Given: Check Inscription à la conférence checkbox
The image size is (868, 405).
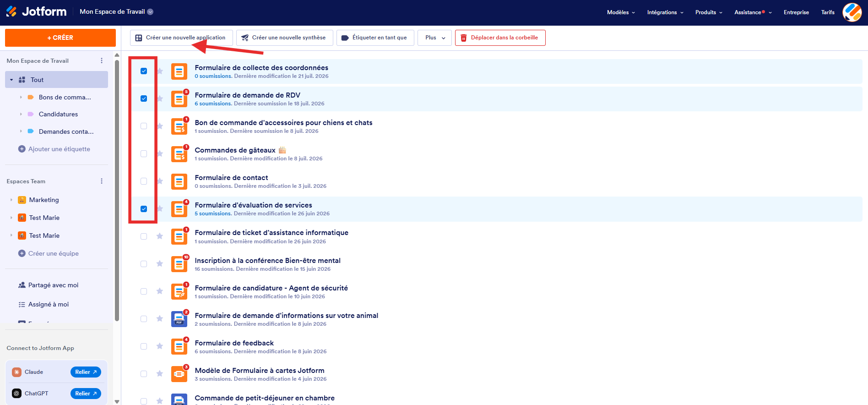Looking at the screenshot, I should (144, 264).
